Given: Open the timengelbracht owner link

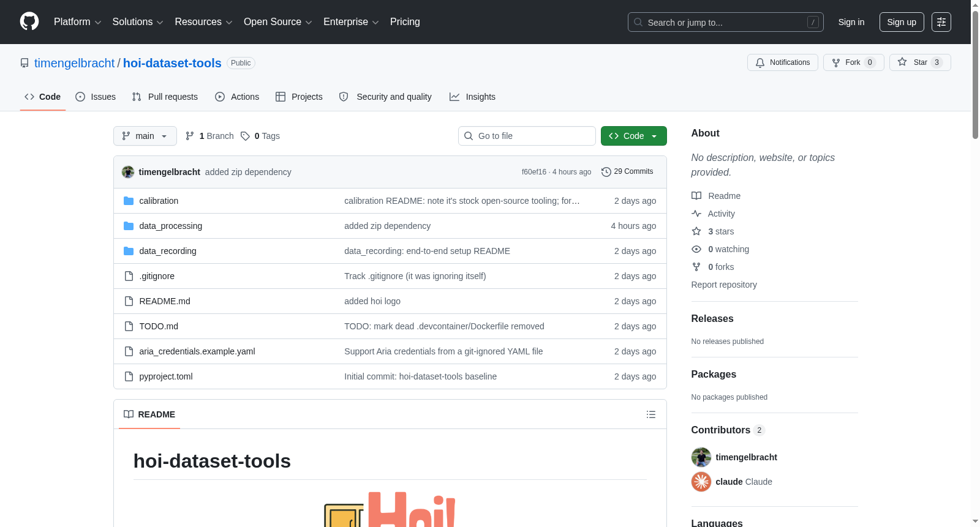Looking at the screenshot, I should pos(74,63).
